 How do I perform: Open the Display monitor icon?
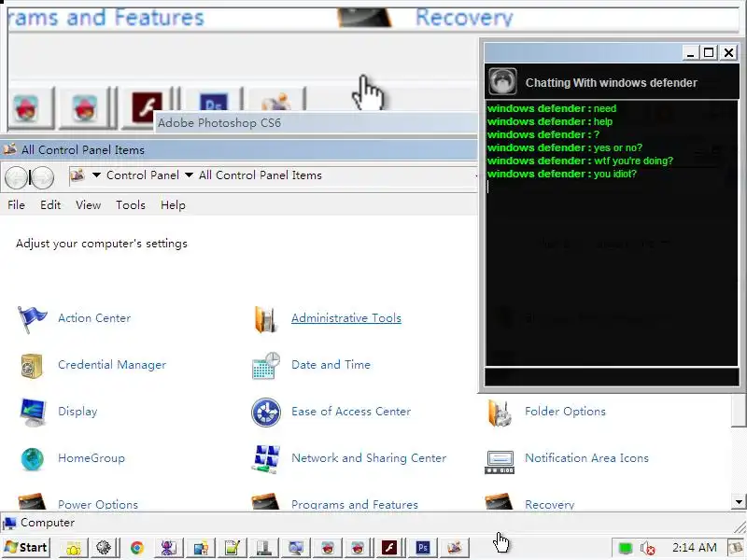(x=33, y=412)
